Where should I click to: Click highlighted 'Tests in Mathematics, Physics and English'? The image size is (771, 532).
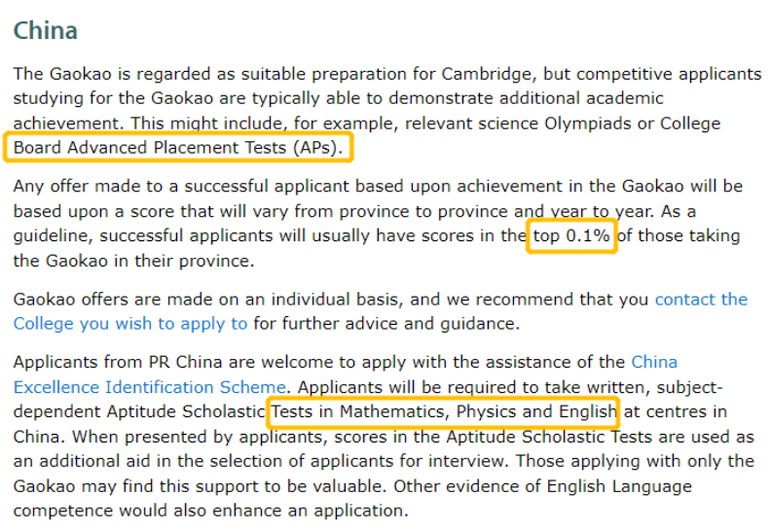click(444, 411)
